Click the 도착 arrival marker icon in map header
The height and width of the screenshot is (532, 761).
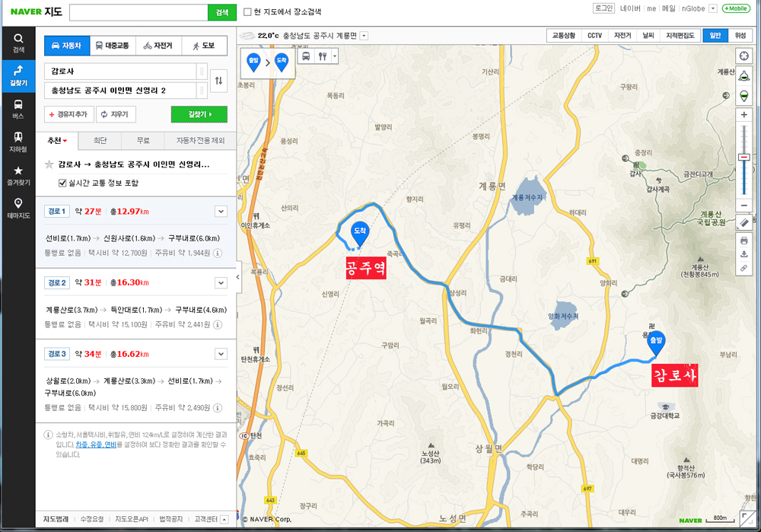click(x=282, y=62)
